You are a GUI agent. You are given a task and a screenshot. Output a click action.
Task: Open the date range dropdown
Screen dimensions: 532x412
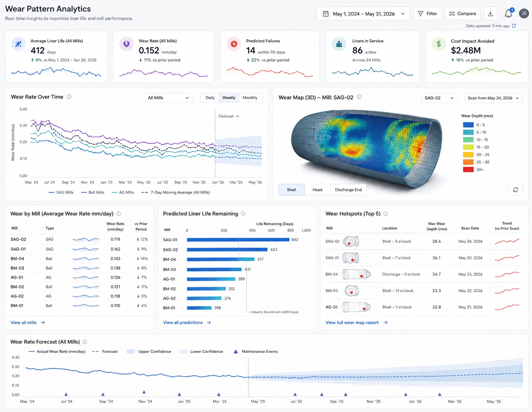(363, 14)
